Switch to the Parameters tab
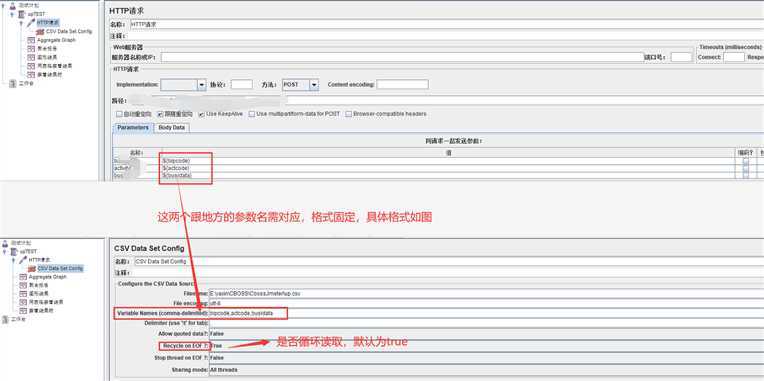Screen dimensions: 764x381 133,128
